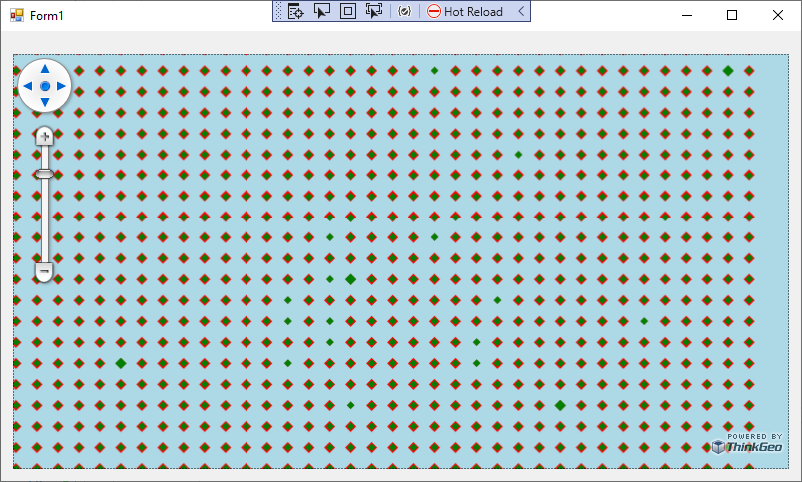The height and width of the screenshot is (482, 802).
Task: Activate the Select Element pointer tool
Action: [x=322, y=11]
